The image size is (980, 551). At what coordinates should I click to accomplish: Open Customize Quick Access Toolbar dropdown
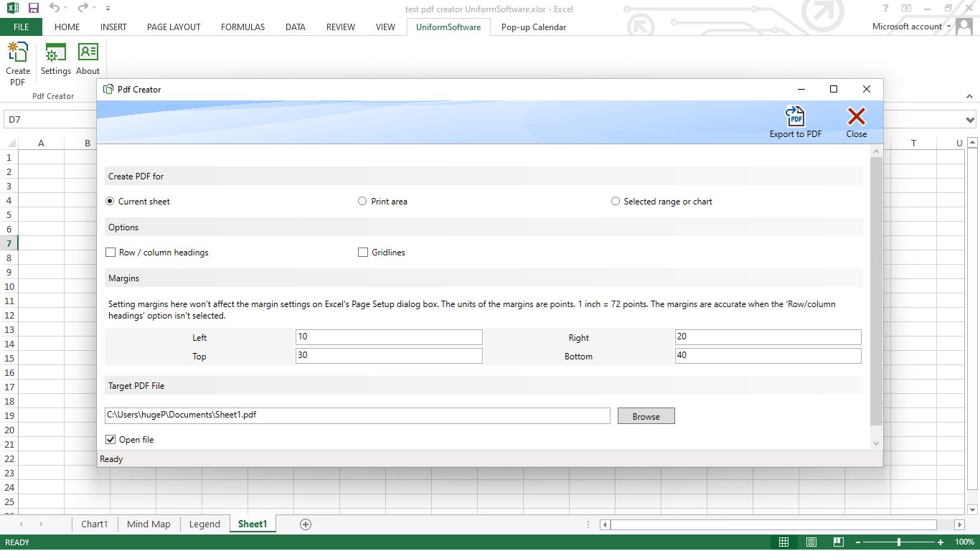tap(108, 9)
